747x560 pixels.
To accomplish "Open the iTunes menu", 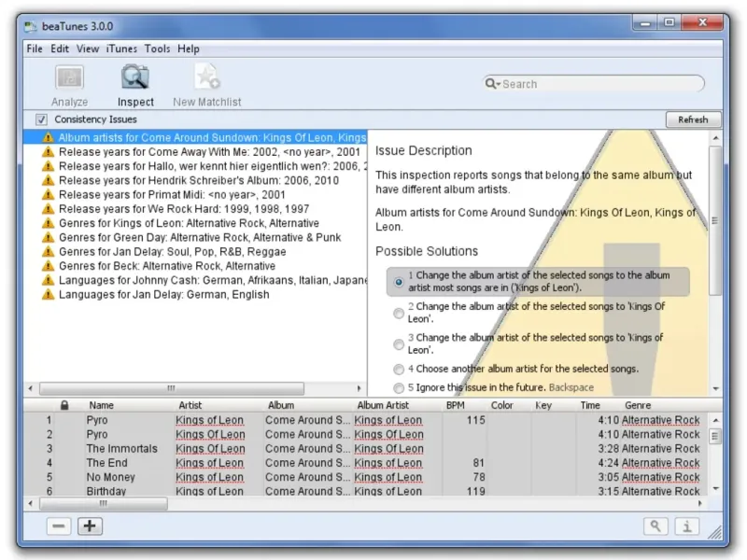I will [121, 49].
